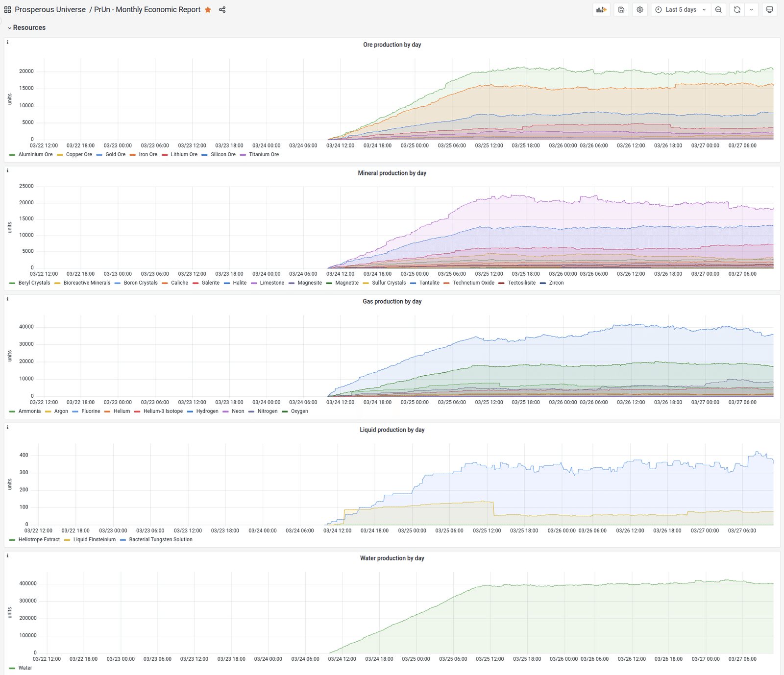Show info for Ore production panel
784x675 pixels.
7,42
